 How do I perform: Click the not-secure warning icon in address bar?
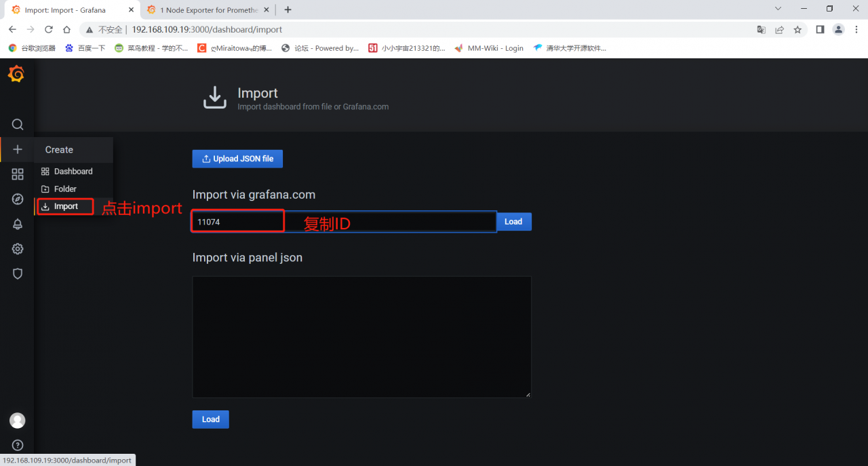click(x=90, y=30)
